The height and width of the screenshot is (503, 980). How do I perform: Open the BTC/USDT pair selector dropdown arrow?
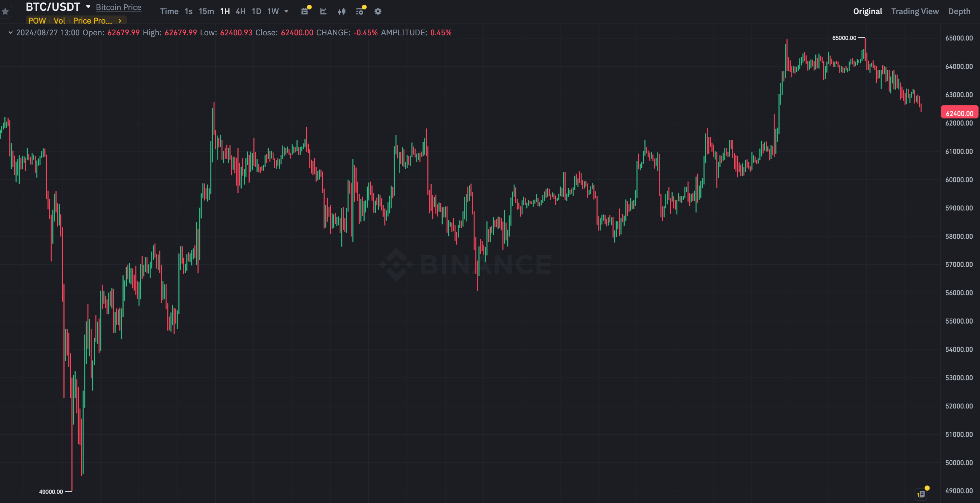point(88,7)
